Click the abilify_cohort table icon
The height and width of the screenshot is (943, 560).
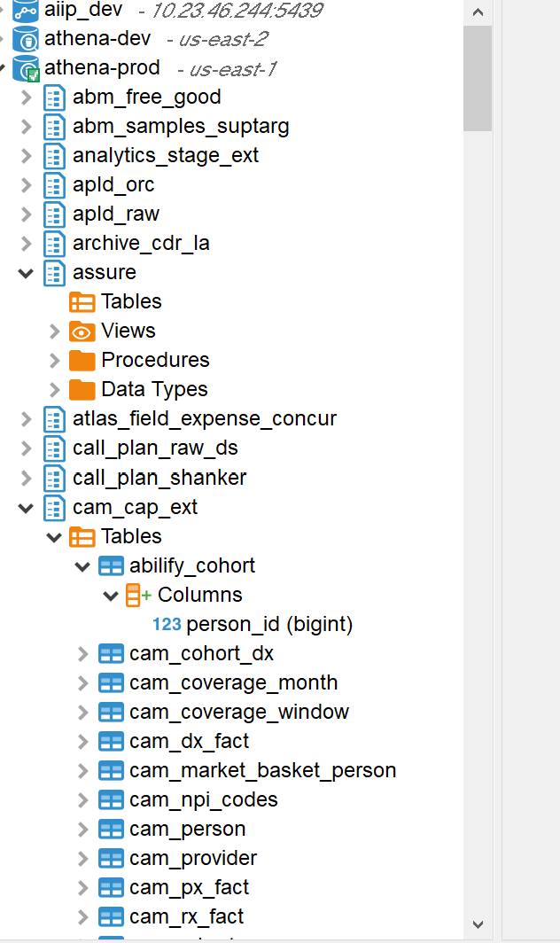pos(112,565)
